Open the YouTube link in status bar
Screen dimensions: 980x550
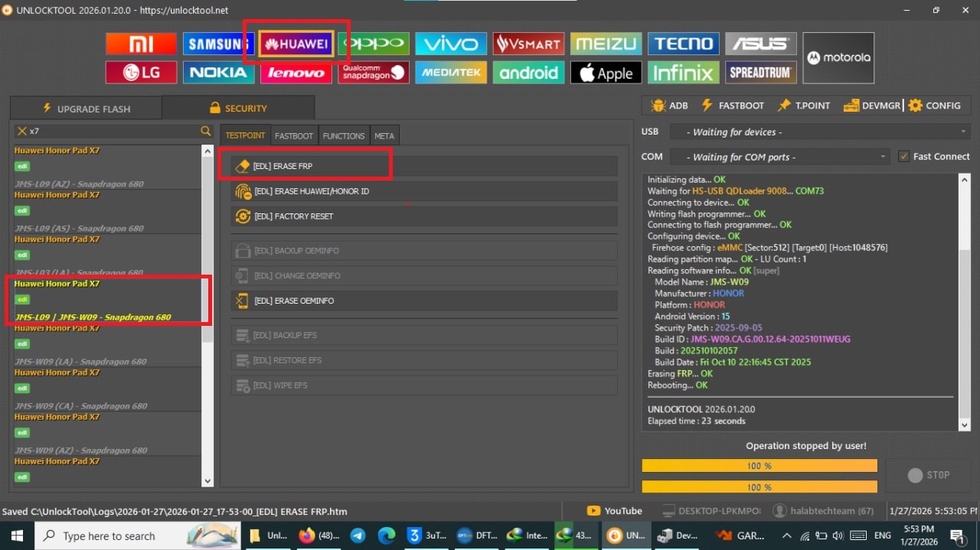click(x=614, y=511)
